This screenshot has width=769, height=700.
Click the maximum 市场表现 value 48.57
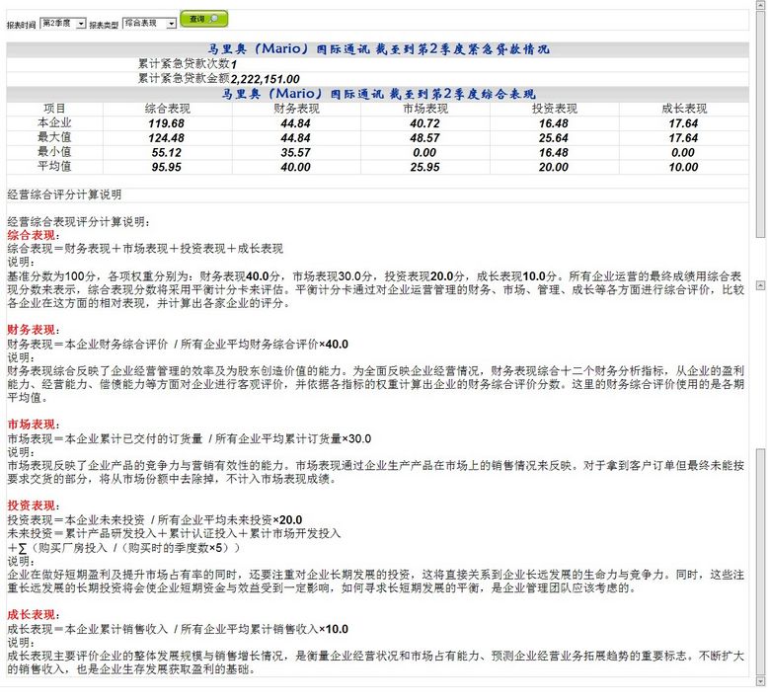click(x=424, y=138)
